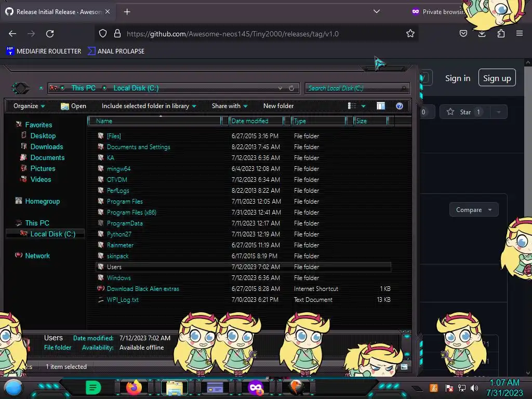The height and width of the screenshot is (399, 532).
Task: Expand view options arrow
Action: (363, 106)
